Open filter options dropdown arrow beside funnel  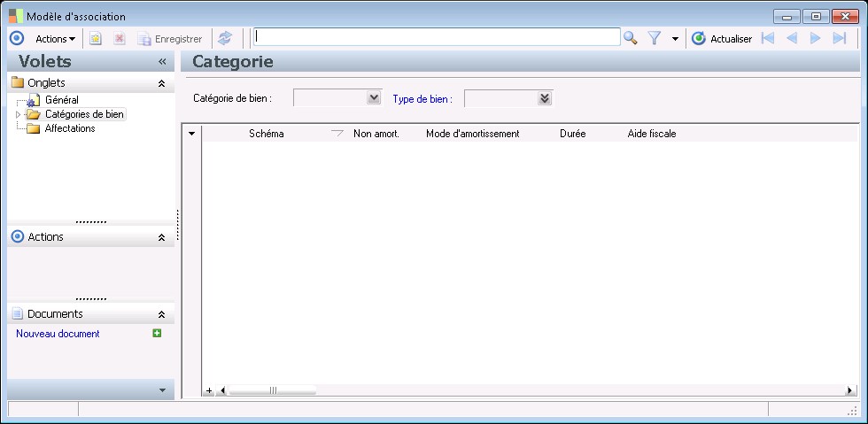(x=675, y=39)
